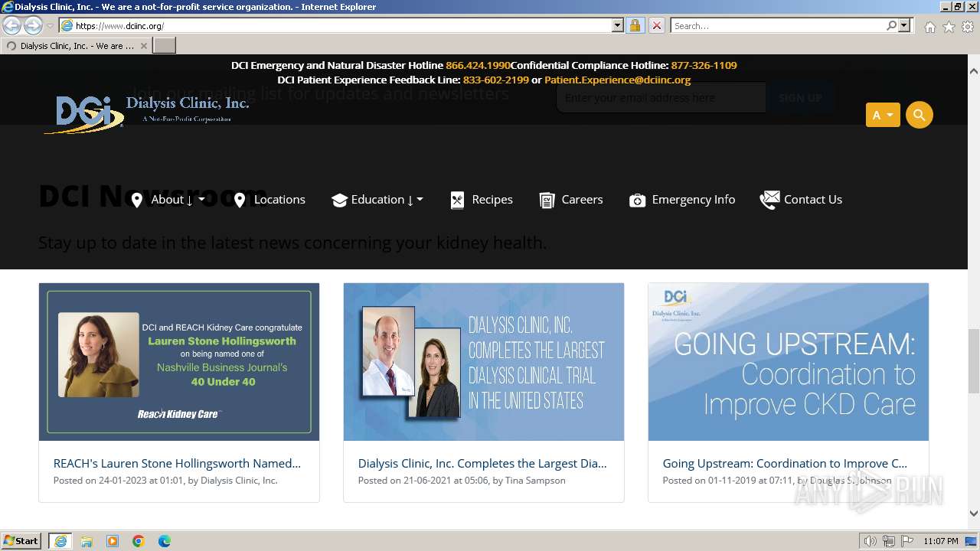The height and width of the screenshot is (551, 980).
Task: Open the largest dialysis clinical trial thumbnail
Action: coord(484,362)
